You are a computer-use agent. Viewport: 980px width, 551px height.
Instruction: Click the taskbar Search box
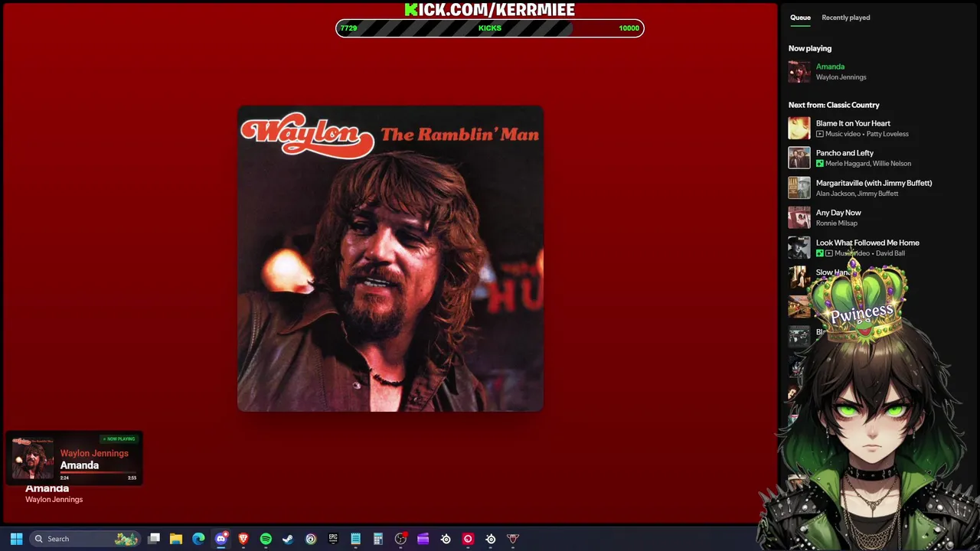pos(85,539)
